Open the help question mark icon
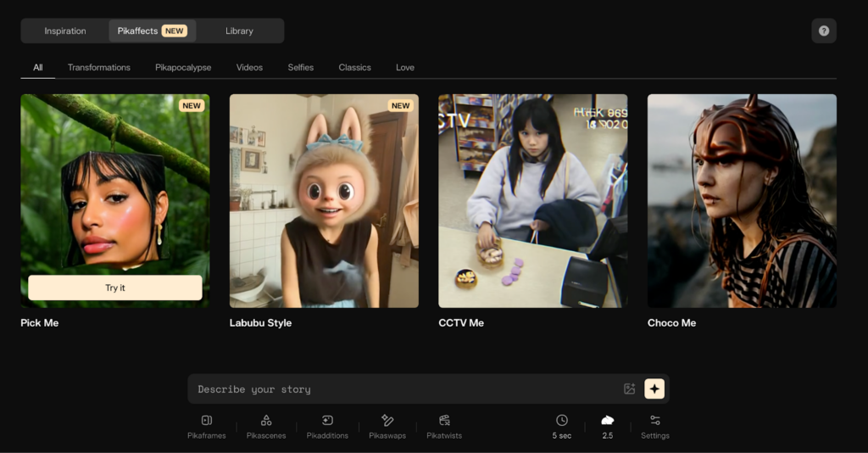The image size is (868, 453). [823, 31]
